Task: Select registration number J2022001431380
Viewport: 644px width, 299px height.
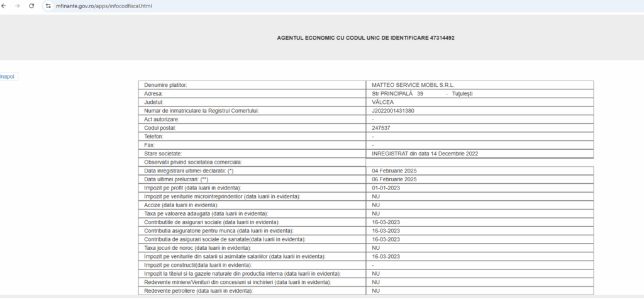Action: click(394, 111)
